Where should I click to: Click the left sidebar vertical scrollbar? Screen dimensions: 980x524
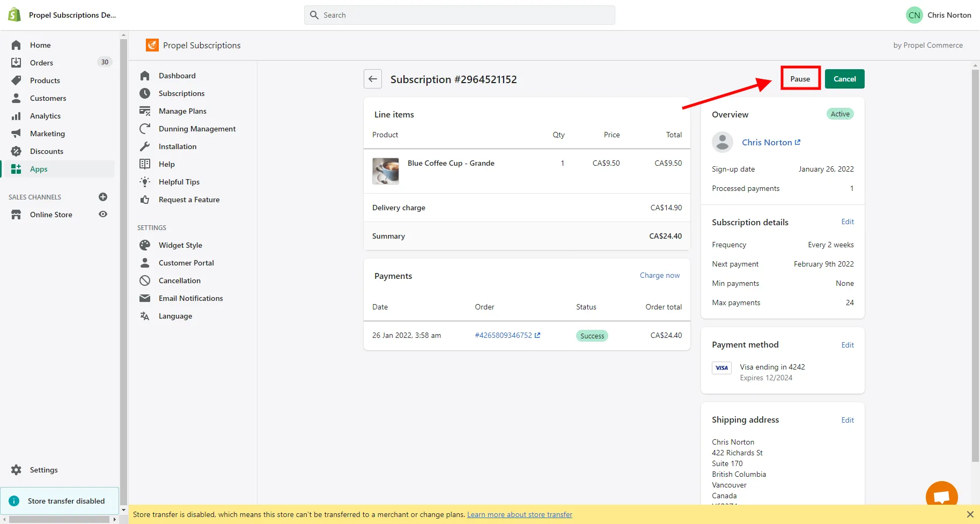(123, 272)
